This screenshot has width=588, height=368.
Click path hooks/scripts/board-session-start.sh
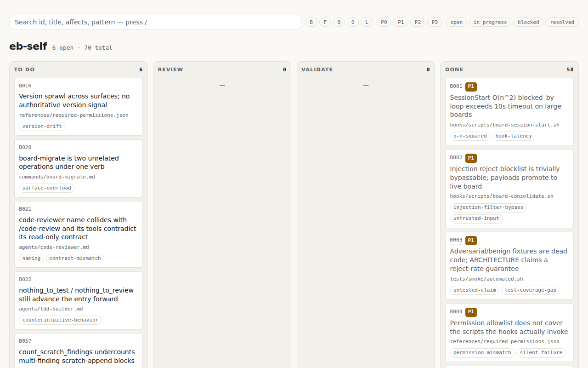pos(505,125)
